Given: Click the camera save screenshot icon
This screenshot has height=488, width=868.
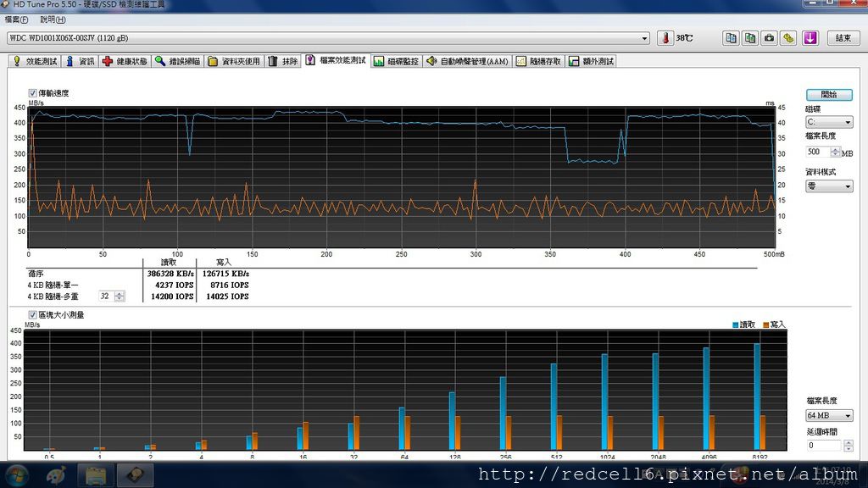Looking at the screenshot, I should [769, 38].
